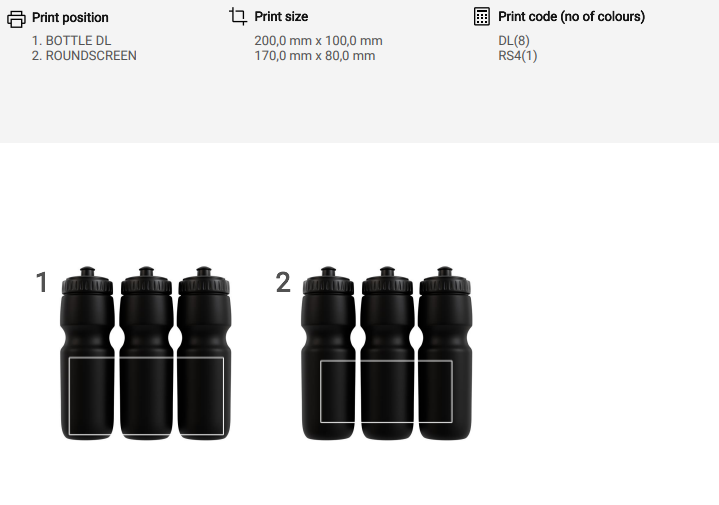
Task: Select the Print code (no of colours) heading
Action: click(x=571, y=17)
